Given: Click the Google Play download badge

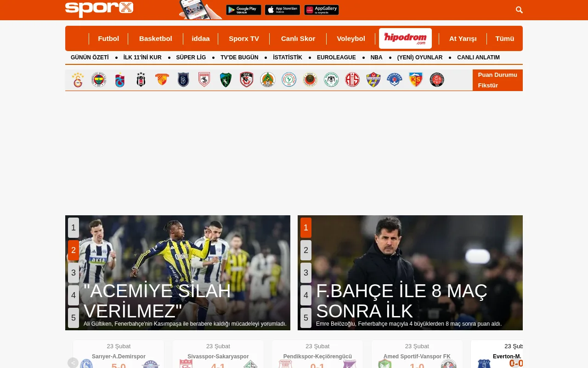Looking at the screenshot, I should point(243,9).
